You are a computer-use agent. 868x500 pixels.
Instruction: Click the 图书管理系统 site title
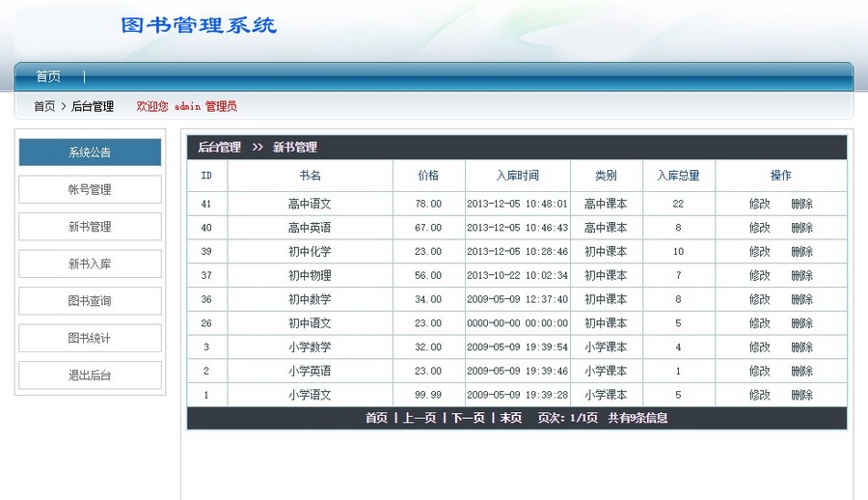click(199, 25)
